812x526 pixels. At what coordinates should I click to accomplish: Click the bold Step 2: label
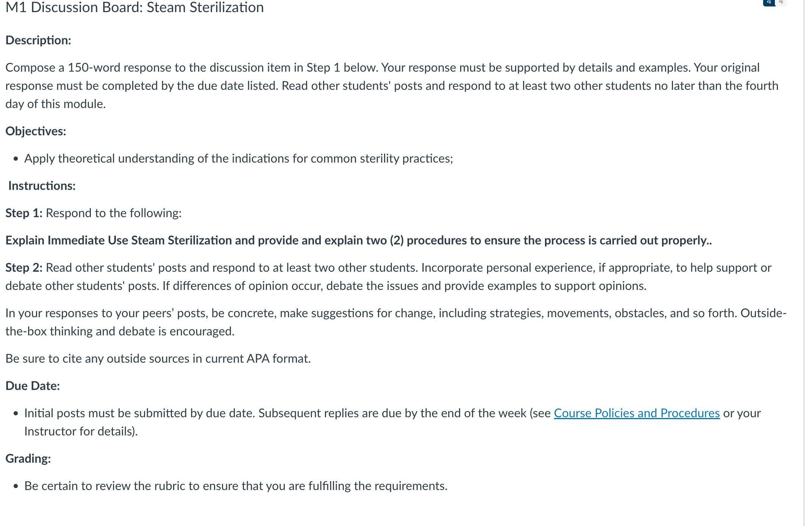point(24,268)
